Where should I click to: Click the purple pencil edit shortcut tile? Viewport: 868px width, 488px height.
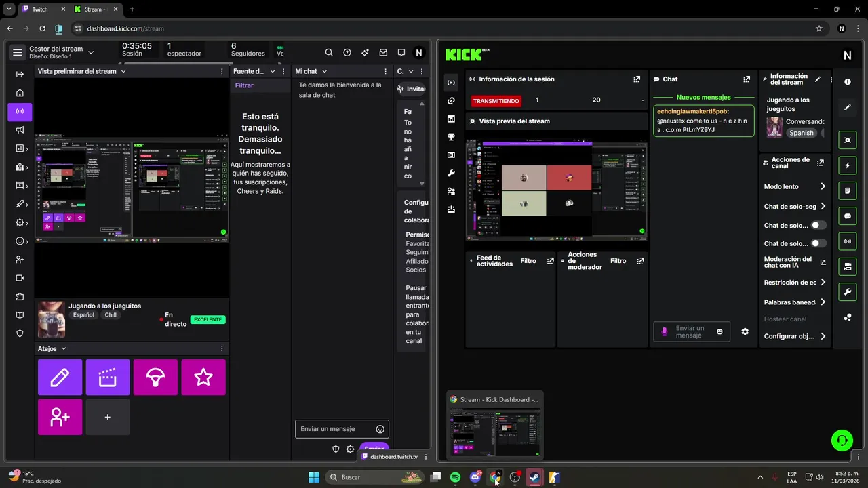pos(60,377)
